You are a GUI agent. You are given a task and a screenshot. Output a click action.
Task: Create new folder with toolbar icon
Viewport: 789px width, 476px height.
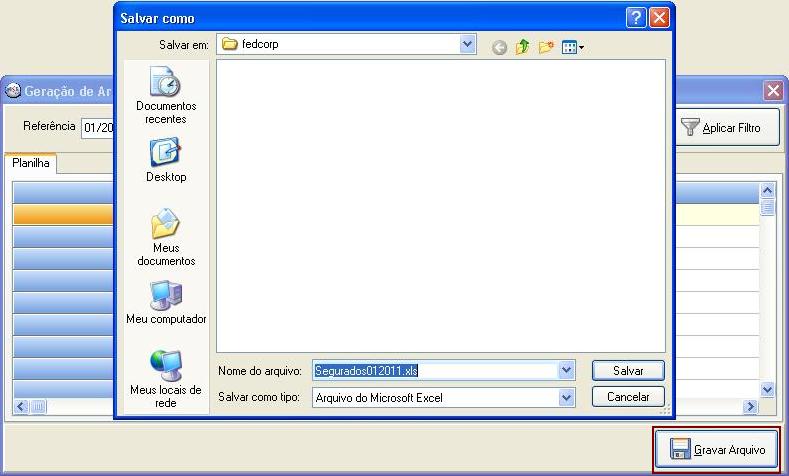coord(546,47)
